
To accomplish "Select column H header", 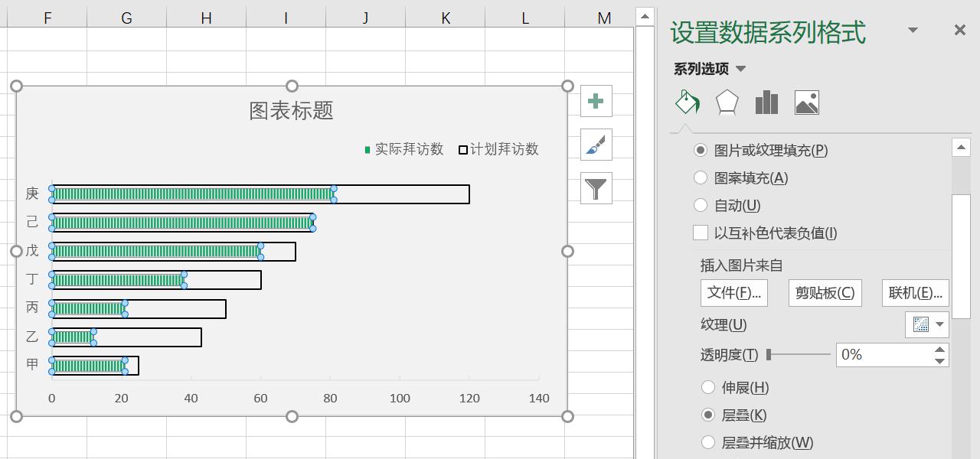I will point(206,18).
